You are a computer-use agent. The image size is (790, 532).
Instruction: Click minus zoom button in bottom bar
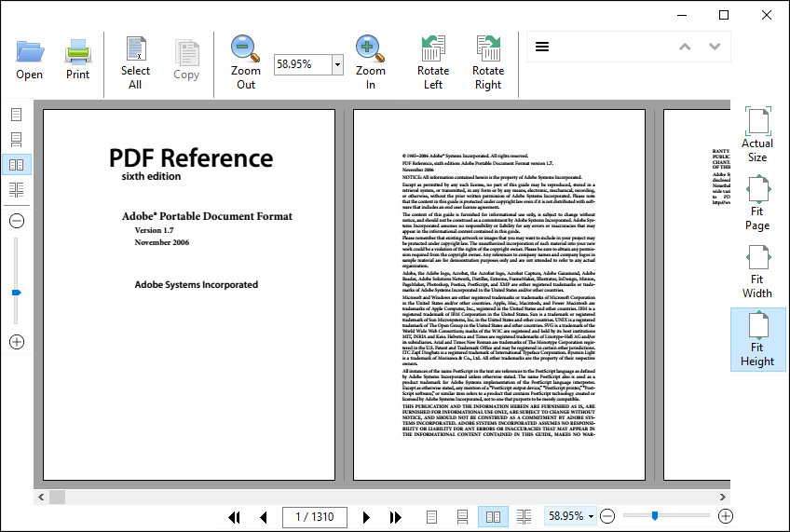click(607, 516)
